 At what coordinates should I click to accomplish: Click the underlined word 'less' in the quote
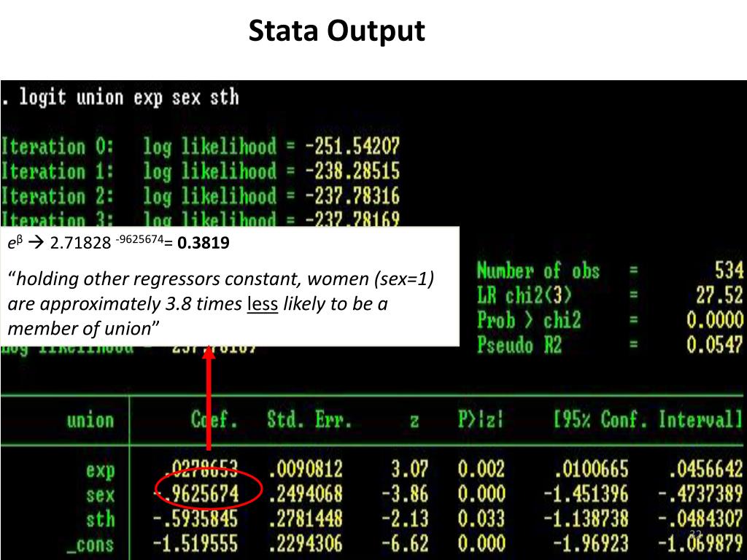(263, 304)
